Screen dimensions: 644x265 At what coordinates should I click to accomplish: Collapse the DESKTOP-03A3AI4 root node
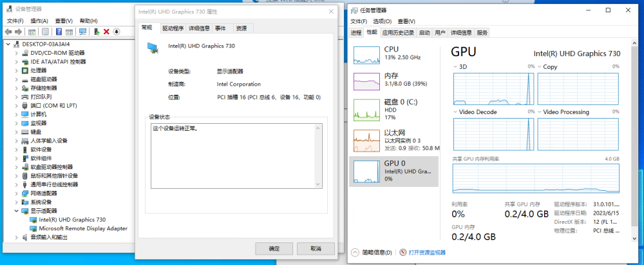point(10,44)
